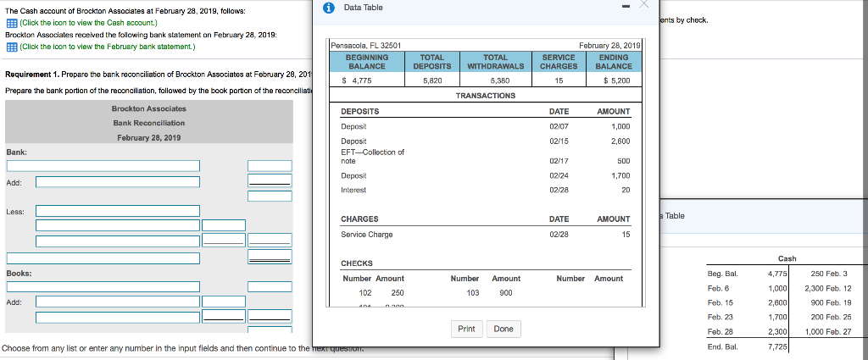Click Feb. 28 debit amount 2,300 in Cash account
Viewport: 868px width, 360px height.
pos(778,332)
